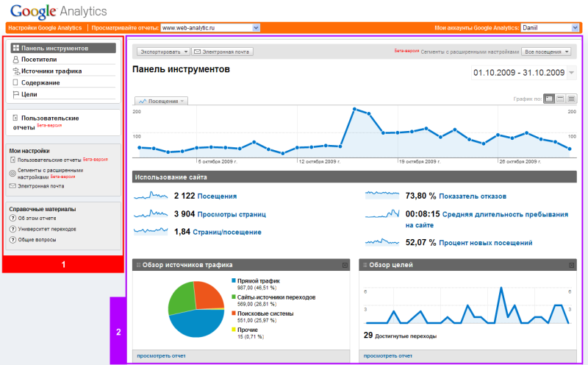
Task: Open Показатель отказов link
Action: pyautogui.click(x=473, y=196)
